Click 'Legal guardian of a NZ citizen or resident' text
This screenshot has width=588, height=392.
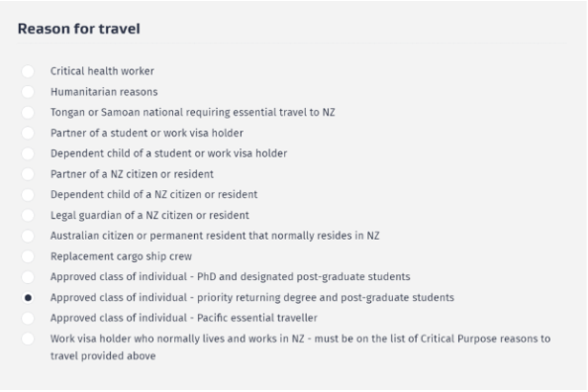149,216
